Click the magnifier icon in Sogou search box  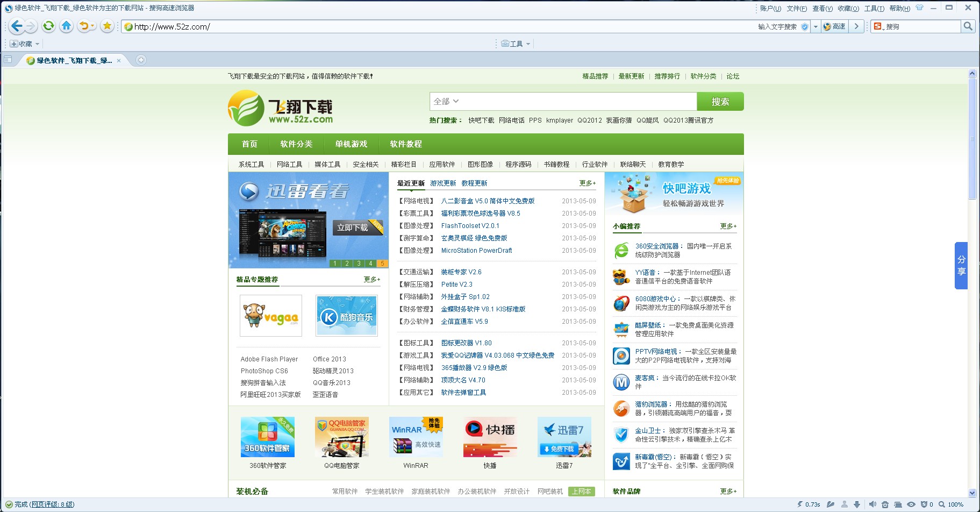tap(968, 26)
